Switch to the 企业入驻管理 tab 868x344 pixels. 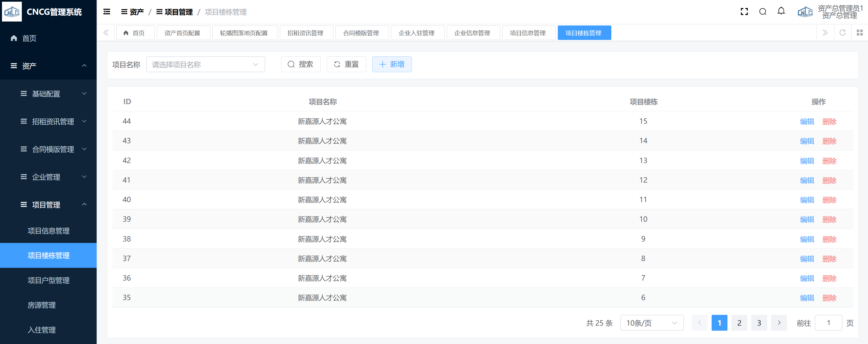(417, 33)
